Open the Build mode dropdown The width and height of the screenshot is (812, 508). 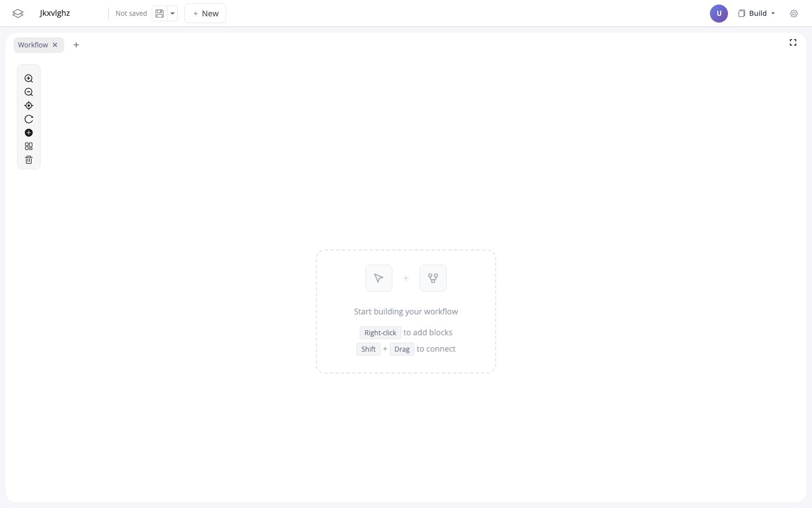pos(757,14)
